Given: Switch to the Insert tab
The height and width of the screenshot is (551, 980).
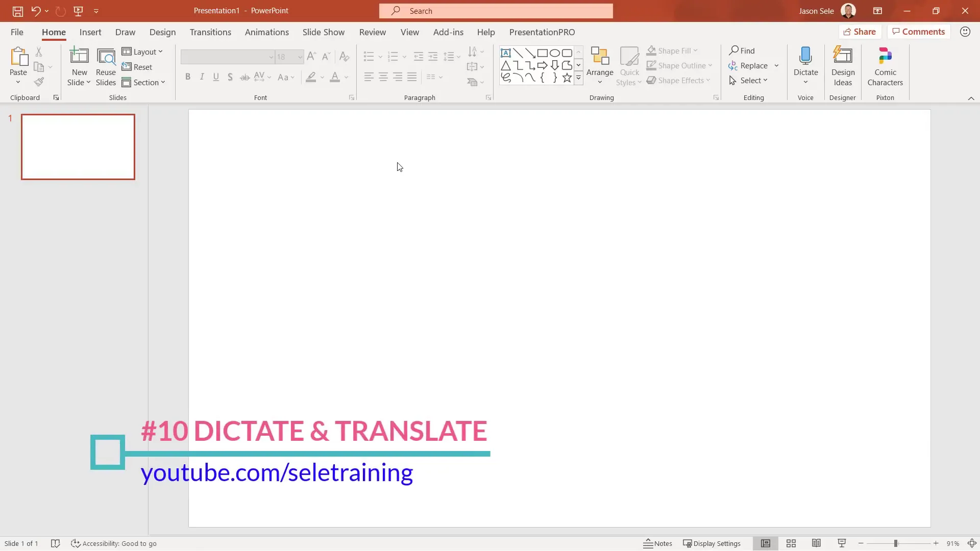Looking at the screenshot, I should [x=90, y=32].
